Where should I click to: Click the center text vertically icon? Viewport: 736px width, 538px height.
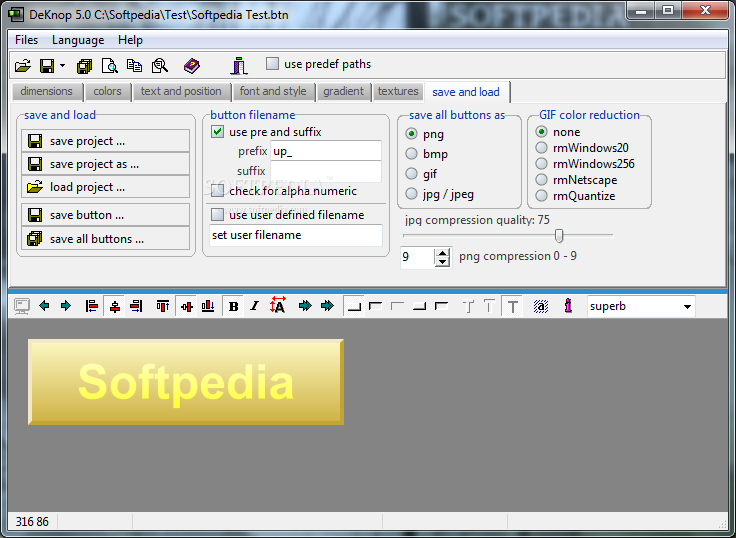tap(187, 307)
